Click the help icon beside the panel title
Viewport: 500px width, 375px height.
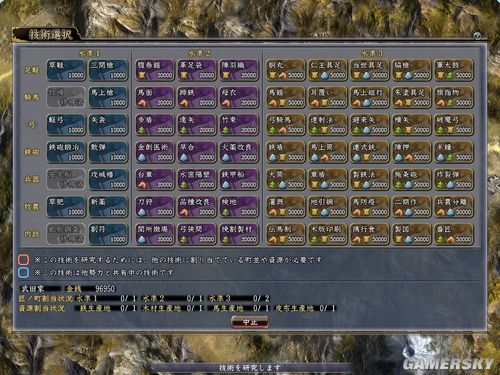(x=477, y=36)
